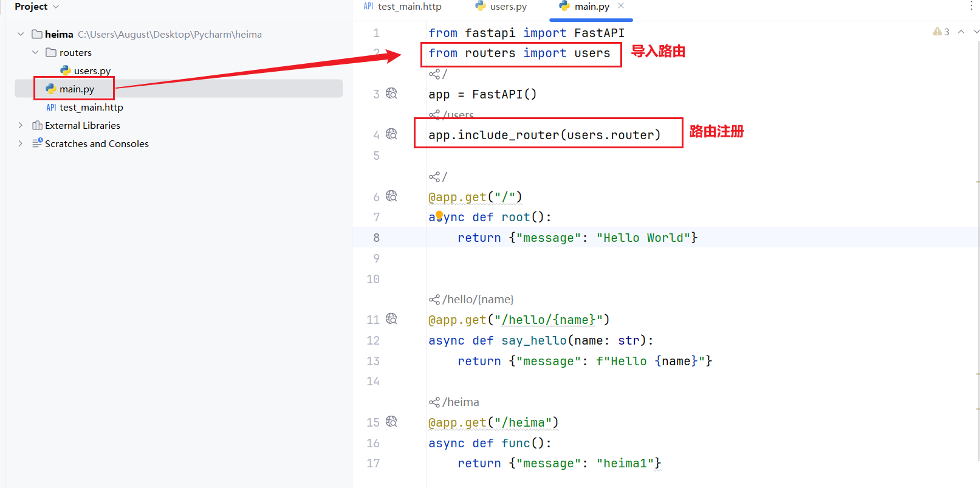Expand External Libraries node
This screenshot has width=980, height=488.
pyautogui.click(x=21, y=126)
